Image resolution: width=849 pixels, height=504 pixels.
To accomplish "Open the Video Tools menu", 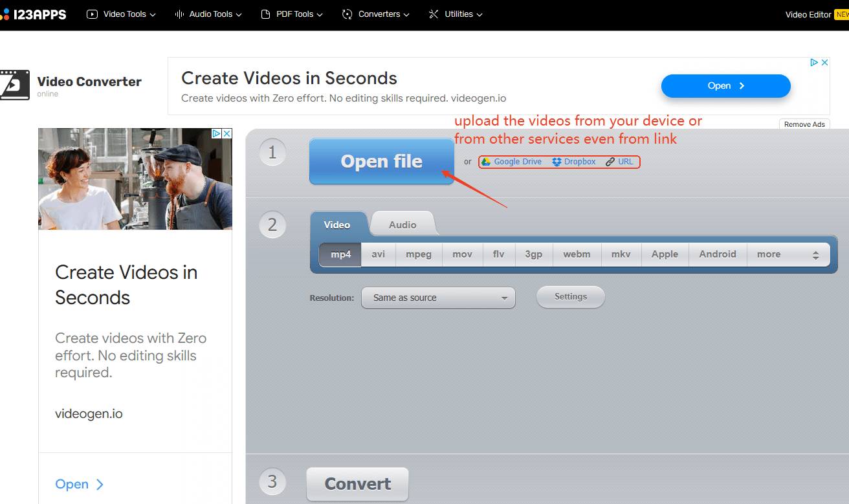I will (122, 14).
